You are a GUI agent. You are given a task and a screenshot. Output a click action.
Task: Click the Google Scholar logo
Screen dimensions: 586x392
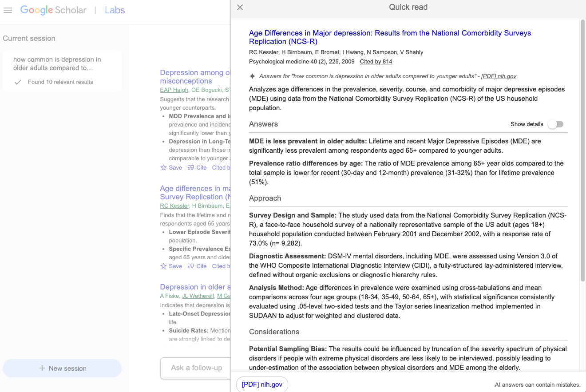pyautogui.click(x=53, y=10)
